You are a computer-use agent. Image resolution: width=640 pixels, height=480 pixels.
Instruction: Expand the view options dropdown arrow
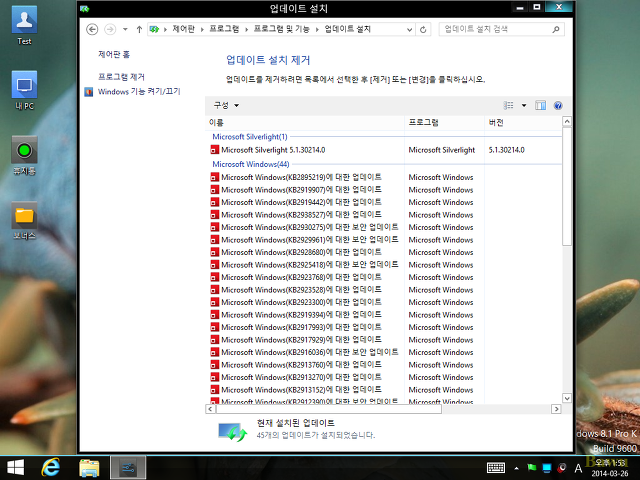coord(524,106)
